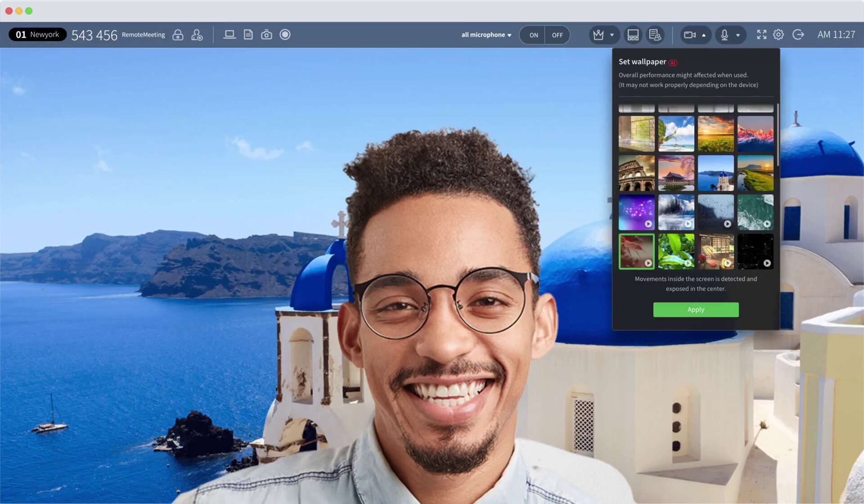Viewport: 864px width, 504px height.
Task: Collapse the camera options arrow
Action: coord(704,35)
